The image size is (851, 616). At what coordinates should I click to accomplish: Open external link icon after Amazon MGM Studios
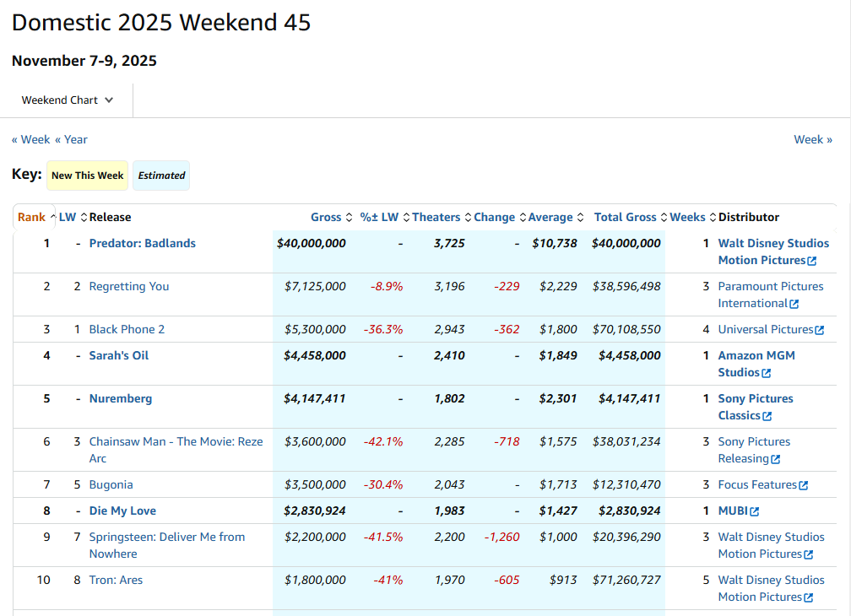click(x=767, y=373)
